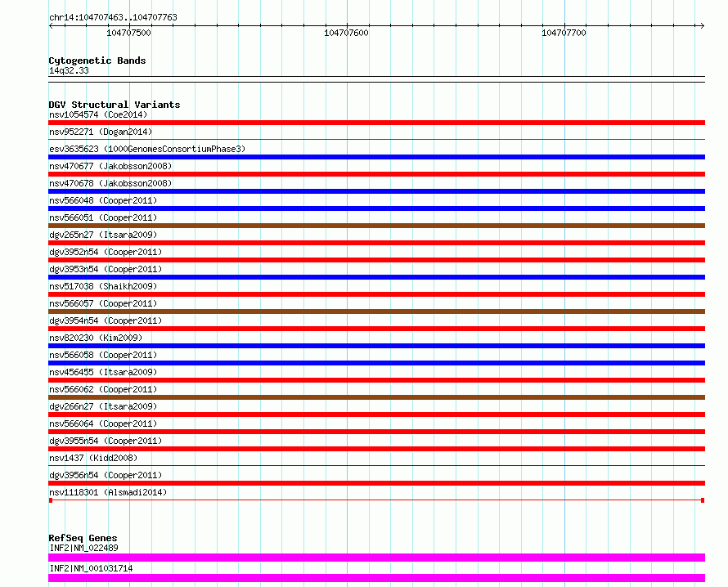Open variant nsv952271 (Dogan2014)
The image size is (728, 587).
[x=101, y=132]
